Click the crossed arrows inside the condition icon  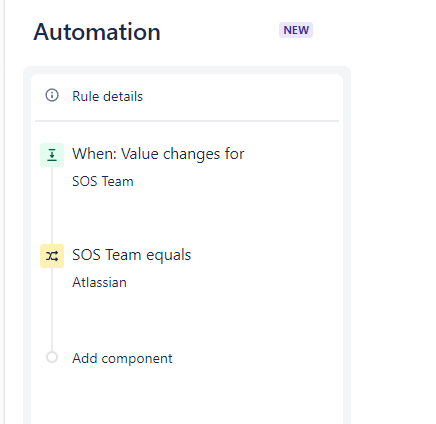click(x=52, y=256)
